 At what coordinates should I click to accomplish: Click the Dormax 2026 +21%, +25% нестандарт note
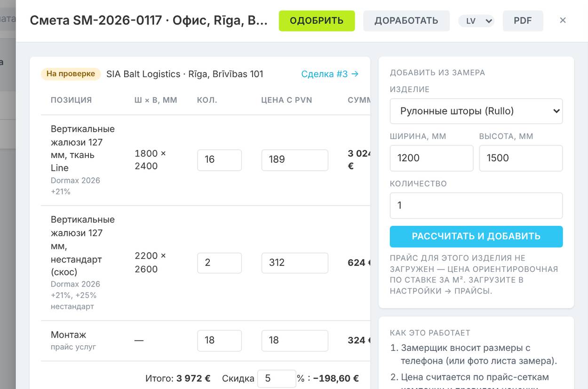click(75, 295)
